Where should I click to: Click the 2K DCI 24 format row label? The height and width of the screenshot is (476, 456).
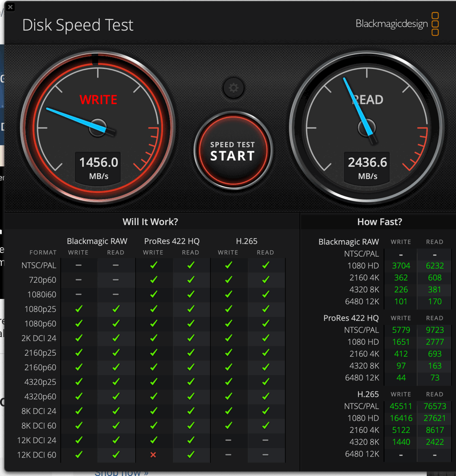[39, 338]
